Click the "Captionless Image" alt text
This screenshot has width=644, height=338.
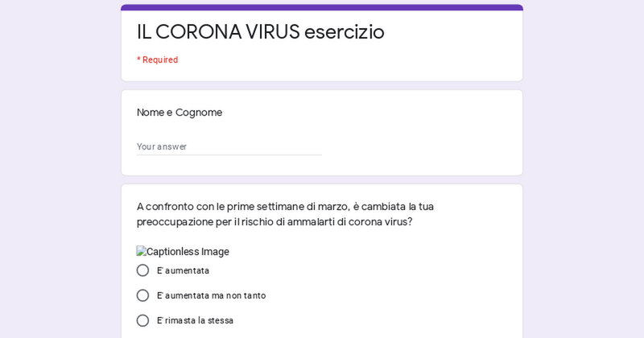coord(188,252)
